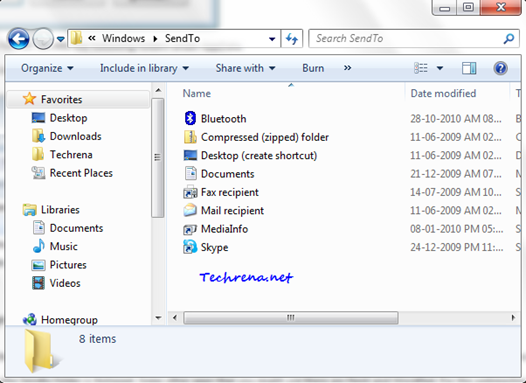526x383 pixels.
Task: Select Compressed (zipped) folder entry name
Action: coord(265,138)
